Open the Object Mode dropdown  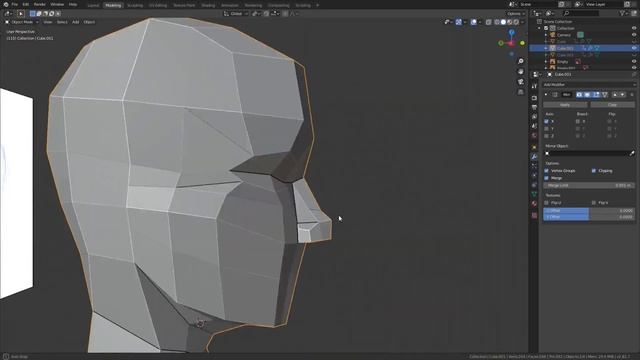[22, 22]
